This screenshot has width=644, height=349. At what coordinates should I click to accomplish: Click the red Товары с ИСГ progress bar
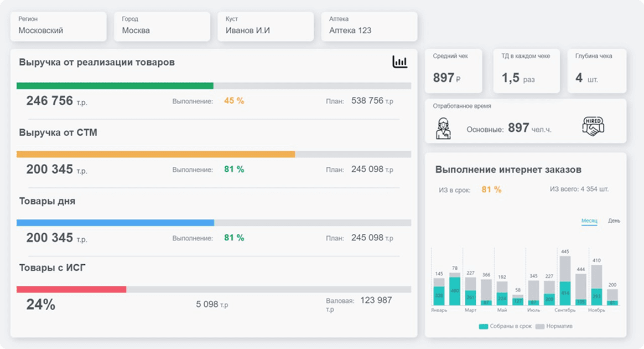[x=71, y=289]
